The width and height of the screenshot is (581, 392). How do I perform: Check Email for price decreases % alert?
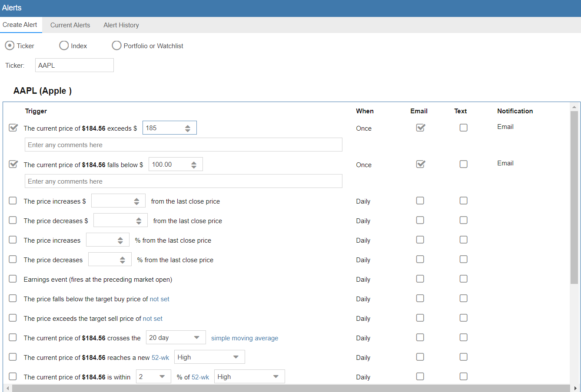[x=420, y=259]
